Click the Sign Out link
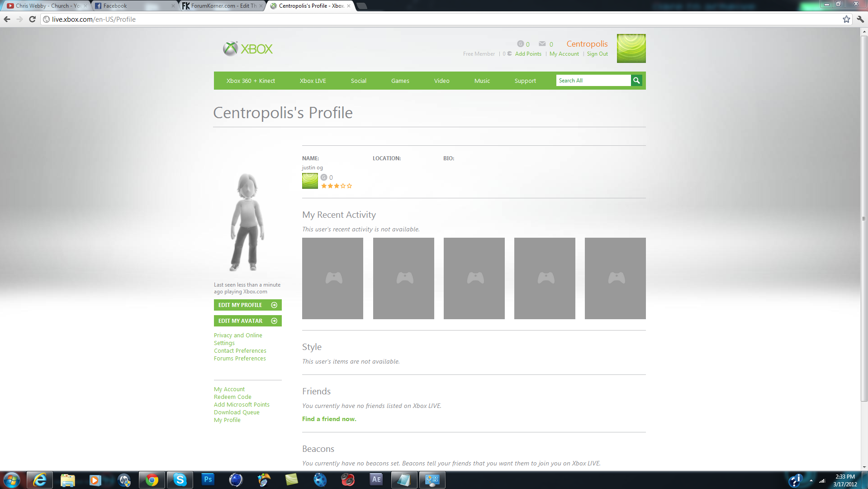Viewport: 868px width, 489px height. pyautogui.click(x=597, y=53)
